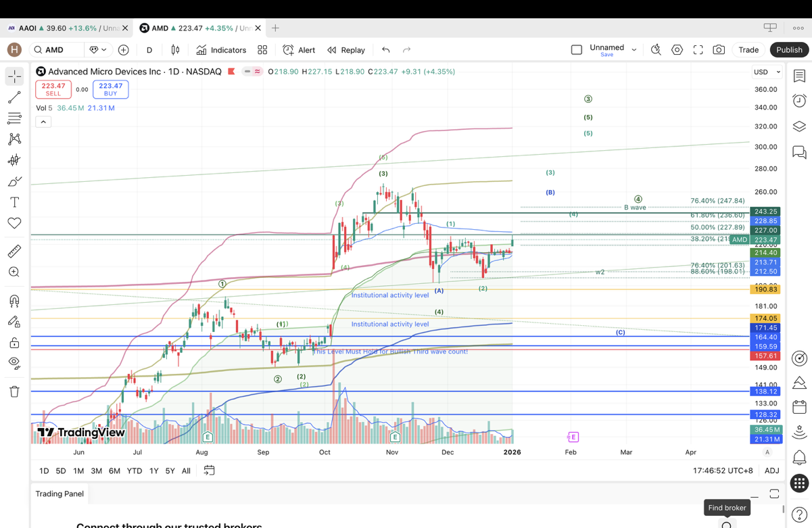Create an Alert
This screenshot has width=812, height=528.
click(x=299, y=50)
